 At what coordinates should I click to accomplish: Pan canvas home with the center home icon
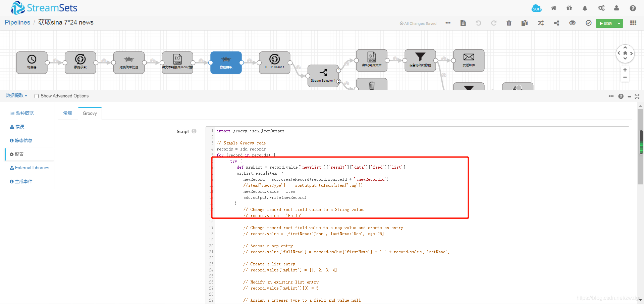click(625, 53)
